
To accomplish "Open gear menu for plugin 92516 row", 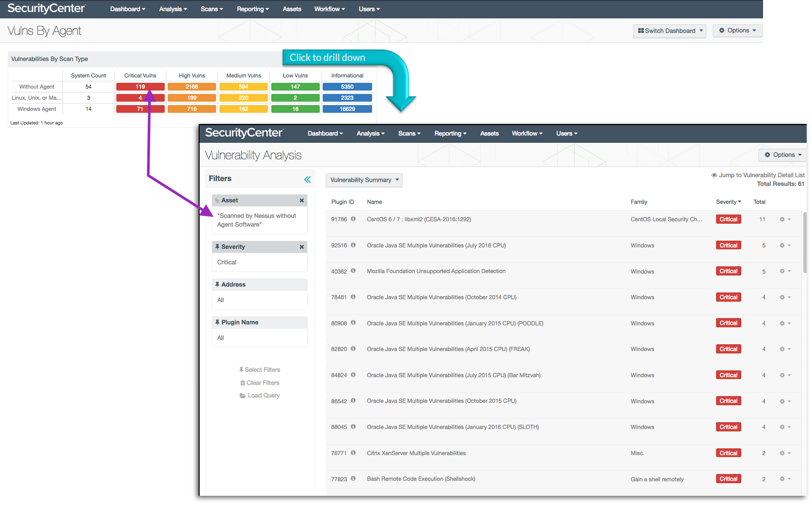I will coord(785,245).
